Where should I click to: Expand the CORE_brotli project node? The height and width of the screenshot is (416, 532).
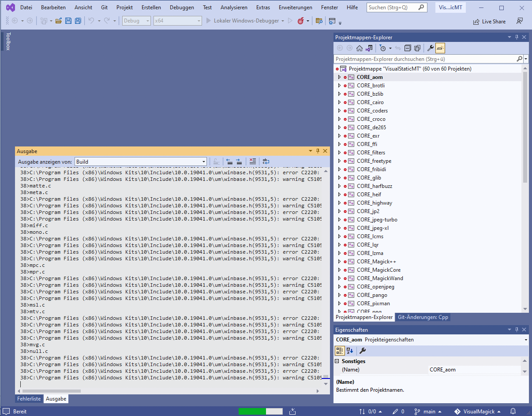tap(339, 86)
